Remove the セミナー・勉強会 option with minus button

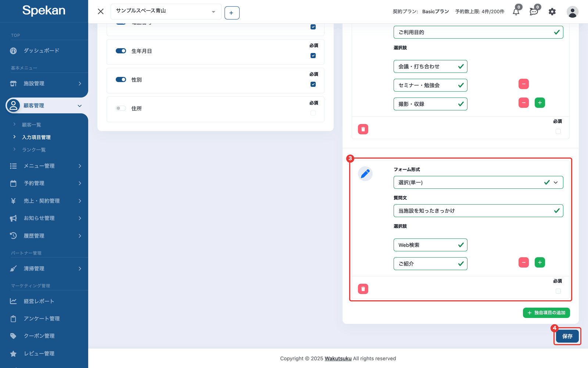(x=524, y=84)
